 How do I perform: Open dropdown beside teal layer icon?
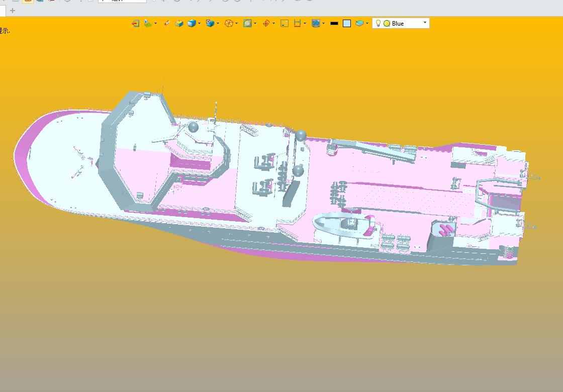[367, 23]
